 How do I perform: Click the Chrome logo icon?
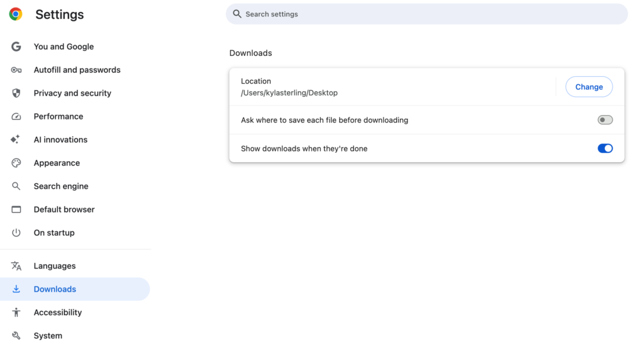16,14
